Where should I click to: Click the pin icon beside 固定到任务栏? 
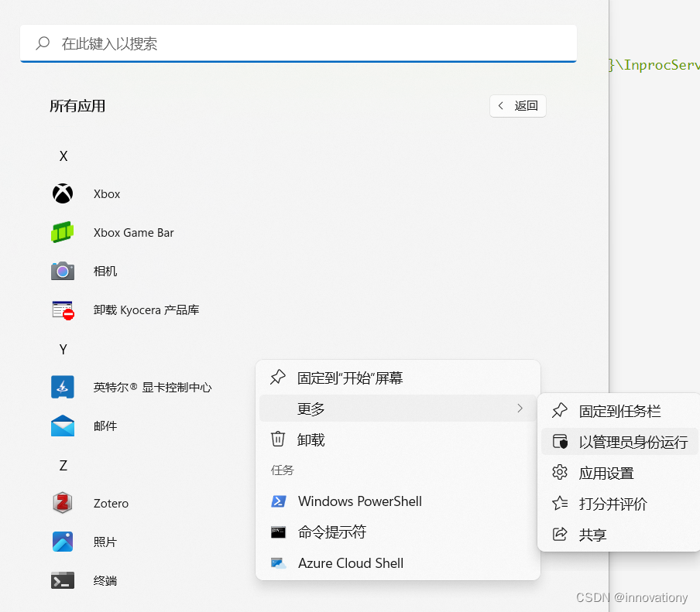(559, 410)
